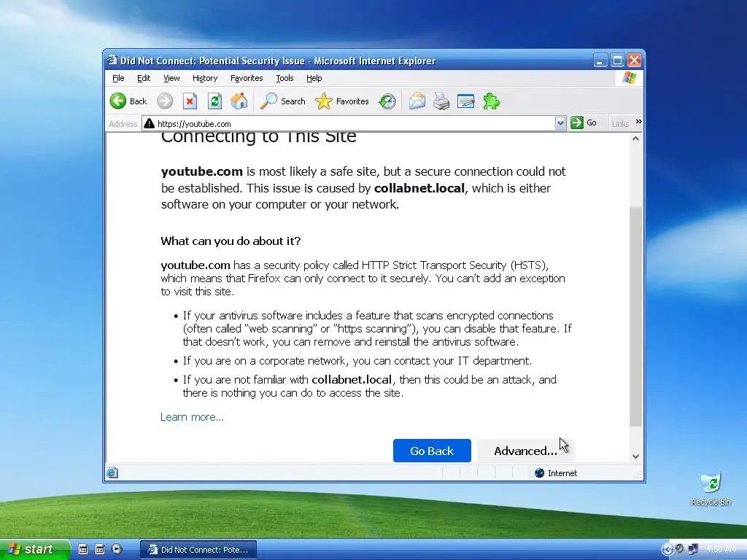Open the File menu
747x560 pixels.
click(x=118, y=78)
